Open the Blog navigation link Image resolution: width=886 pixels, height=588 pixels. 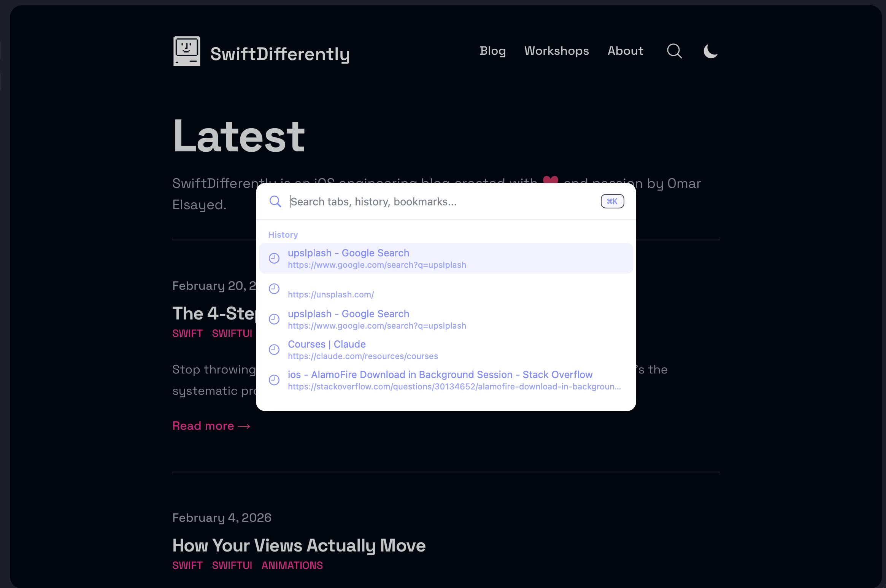492,51
